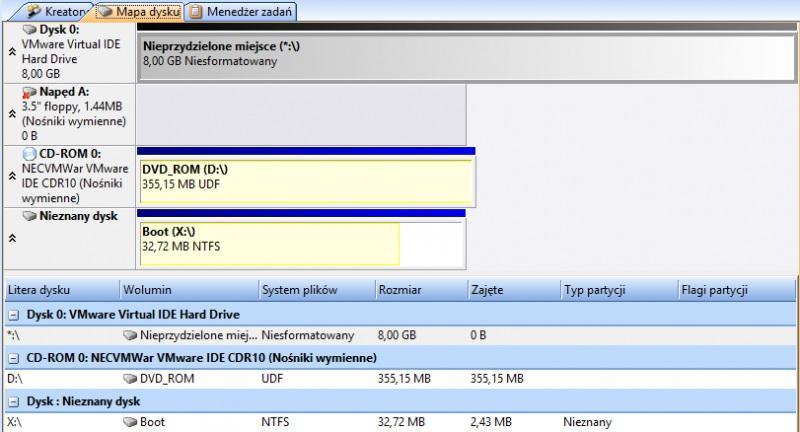The image size is (800, 432).
Task: Click volume icon next to Boot in list
Action: coord(130,422)
